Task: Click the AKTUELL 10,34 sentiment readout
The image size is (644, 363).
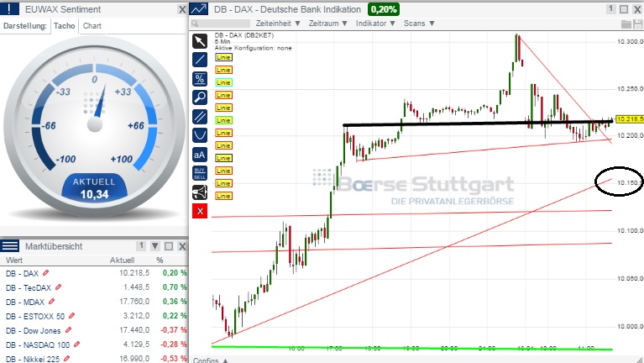Action: (x=95, y=189)
